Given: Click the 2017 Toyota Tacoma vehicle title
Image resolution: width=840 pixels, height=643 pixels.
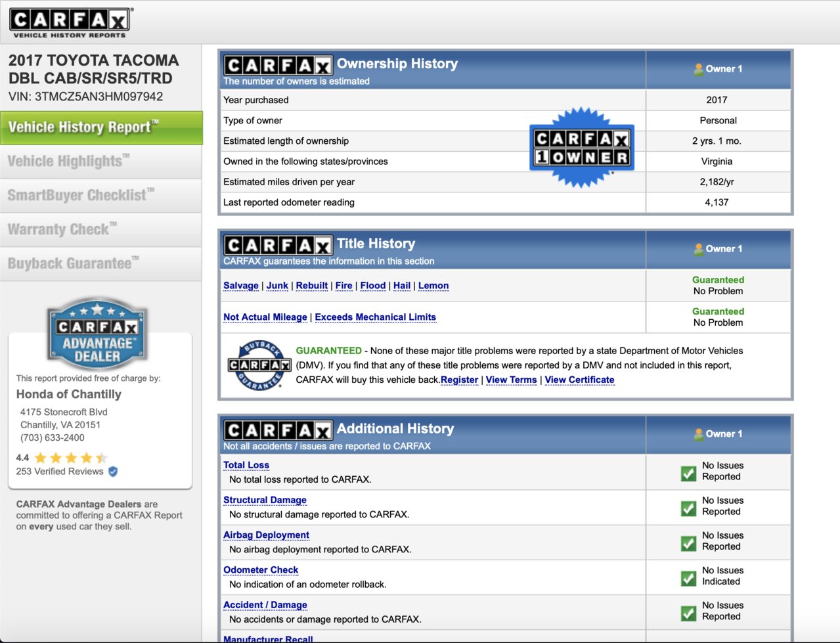Looking at the screenshot, I should [93, 69].
